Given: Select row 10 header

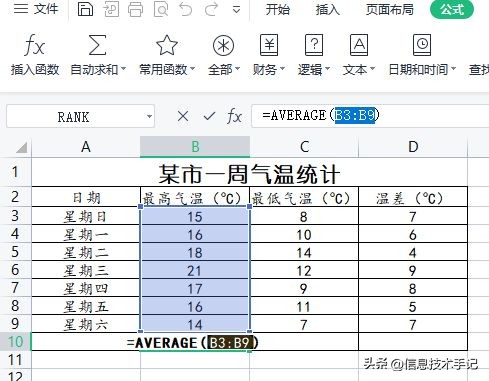Looking at the screenshot, I should tap(15, 342).
